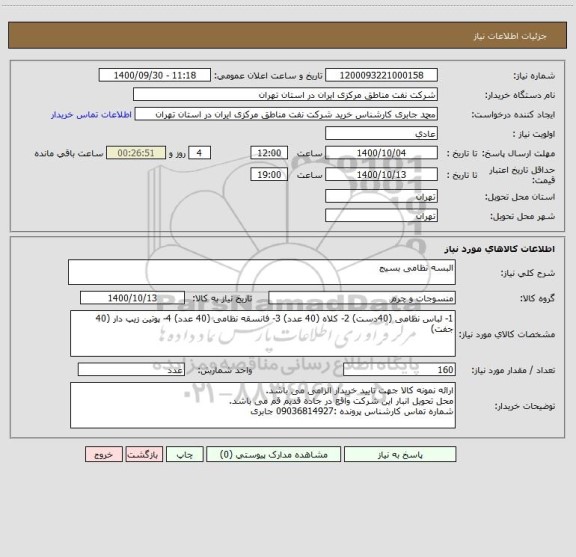This screenshot has height=557, width=576.
Task: Click the 'تعداد / مقدار مورد نیاز:' label
Action: [x=513, y=370]
